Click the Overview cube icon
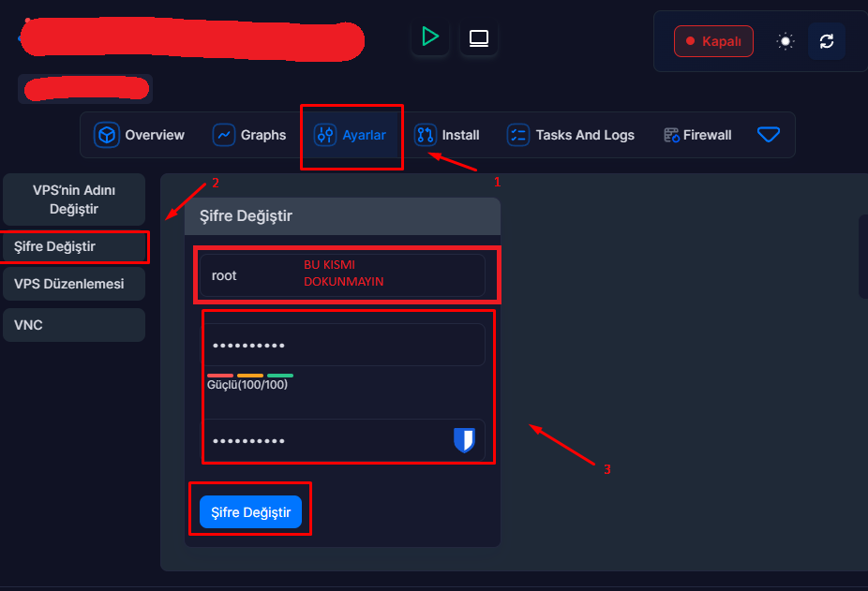The width and height of the screenshot is (868, 591). [107, 135]
